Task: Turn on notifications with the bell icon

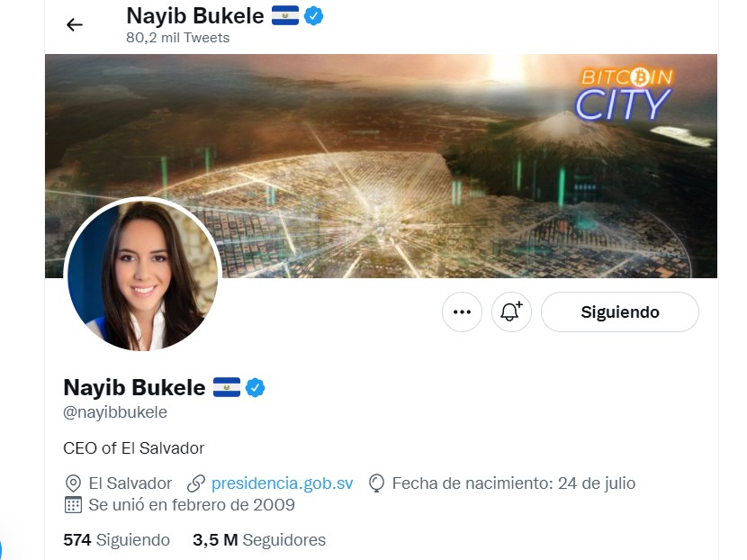Action: pyautogui.click(x=511, y=312)
